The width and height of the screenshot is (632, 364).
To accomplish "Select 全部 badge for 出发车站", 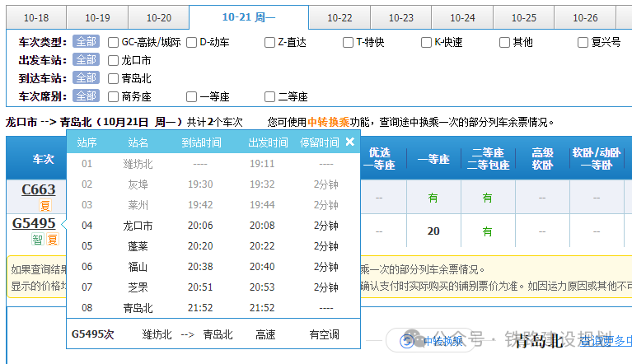I will point(86,60).
